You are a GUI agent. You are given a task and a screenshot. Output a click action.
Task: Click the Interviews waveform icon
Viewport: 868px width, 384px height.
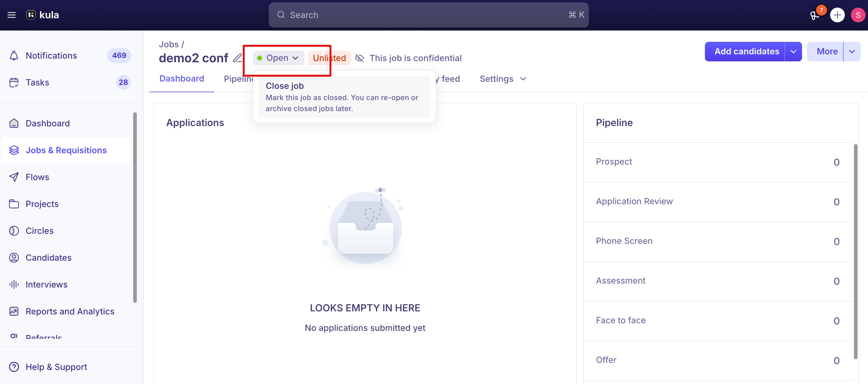14,284
